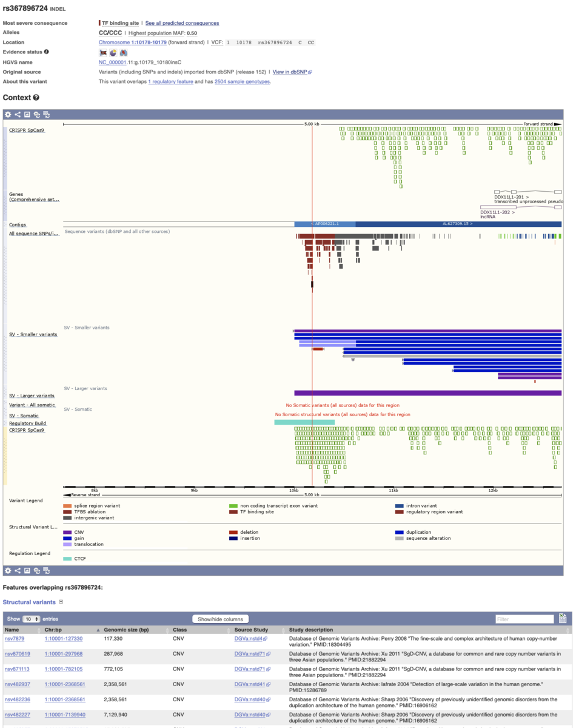Image resolution: width=576 pixels, height=728 pixels.
Task: Click the green spreadsheet export icon near Filter
Action: point(562,619)
